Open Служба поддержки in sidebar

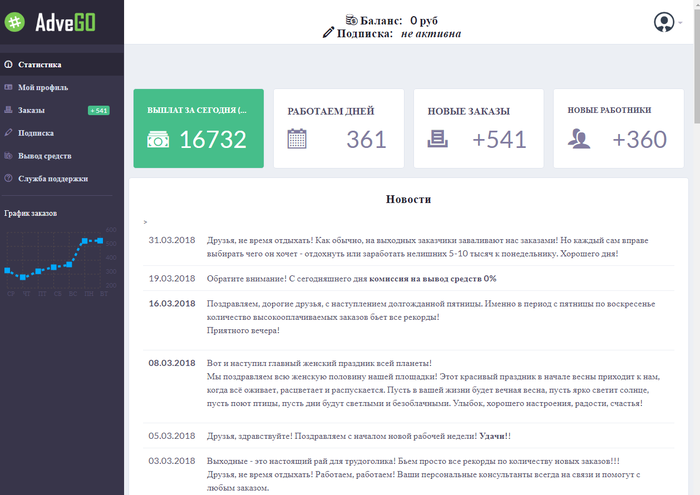pyautogui.click(x=52, y=178)
